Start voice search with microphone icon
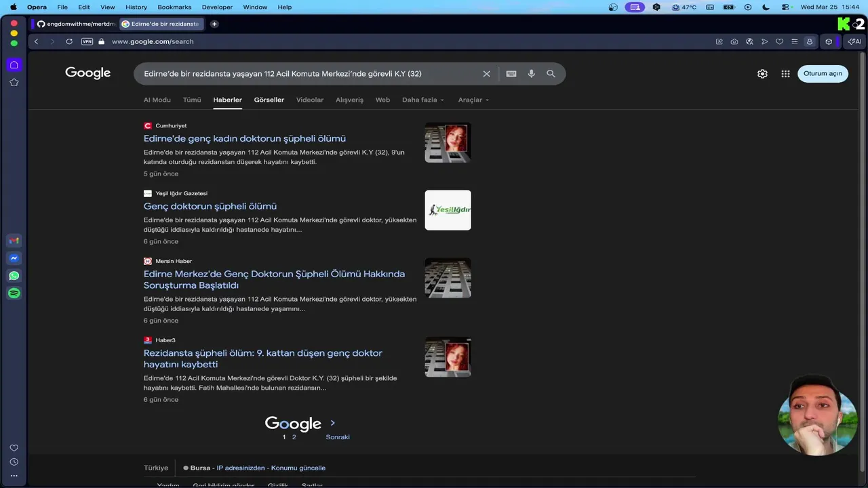The image size is (868, 488). [x=532, y=74]
